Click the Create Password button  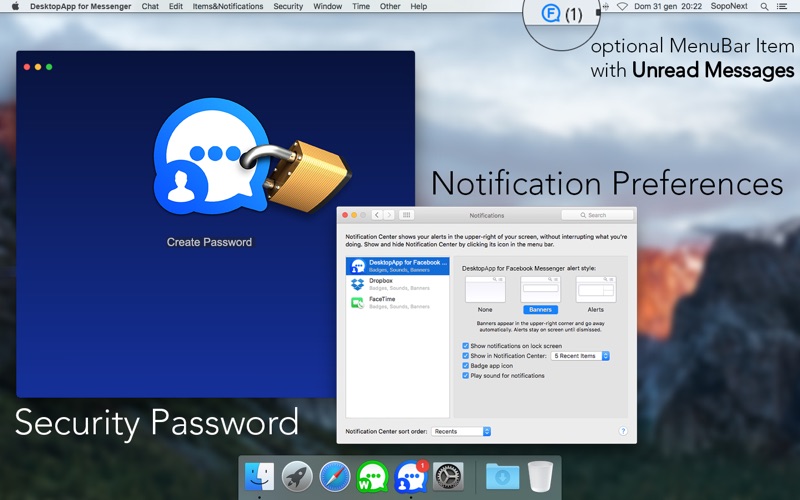(x=209, y=242)
